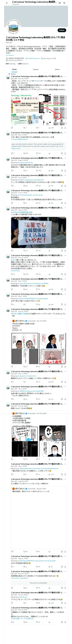This screenshot has height=644, width=72.
Task: Share the pinned post via share icon
Action: pos(65,128)
